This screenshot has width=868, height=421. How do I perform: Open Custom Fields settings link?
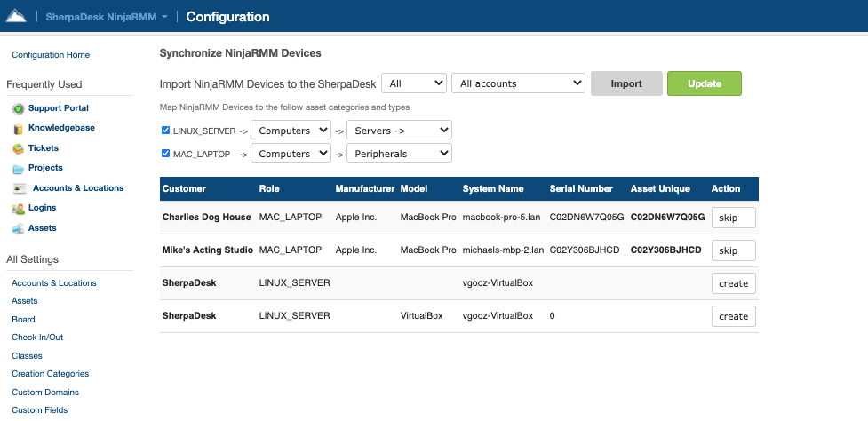pyautogui.click(x=39, y=410)
